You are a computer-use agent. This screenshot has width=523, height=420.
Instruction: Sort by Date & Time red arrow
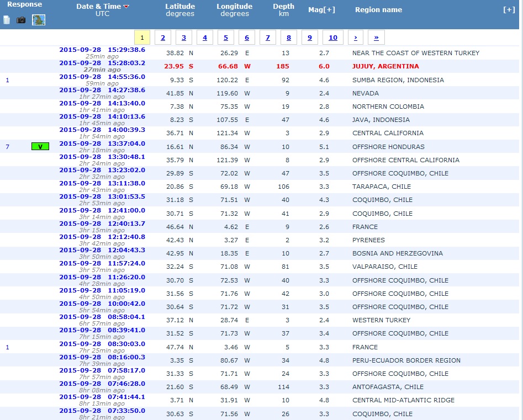[x=126, y=7]
